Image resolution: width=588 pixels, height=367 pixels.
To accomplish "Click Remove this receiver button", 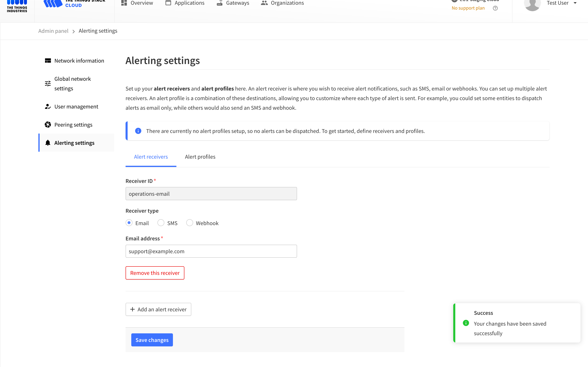I will tap(155, 273).
